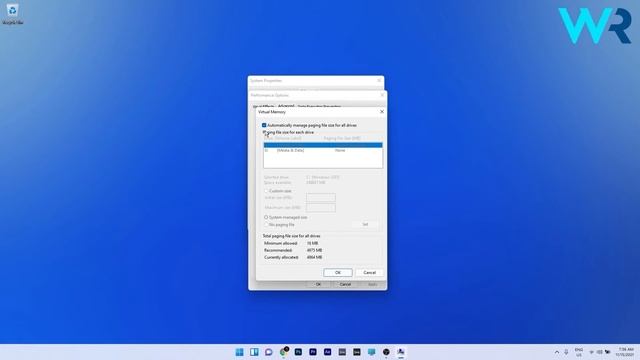Open the Recycle Bin desktop icon
The height and width of the screenshot is (360, 640).
click(x=12, y=14)
